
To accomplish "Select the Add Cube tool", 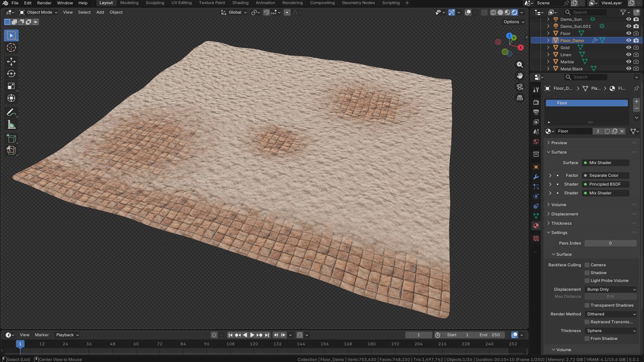I will click(11, 138).
